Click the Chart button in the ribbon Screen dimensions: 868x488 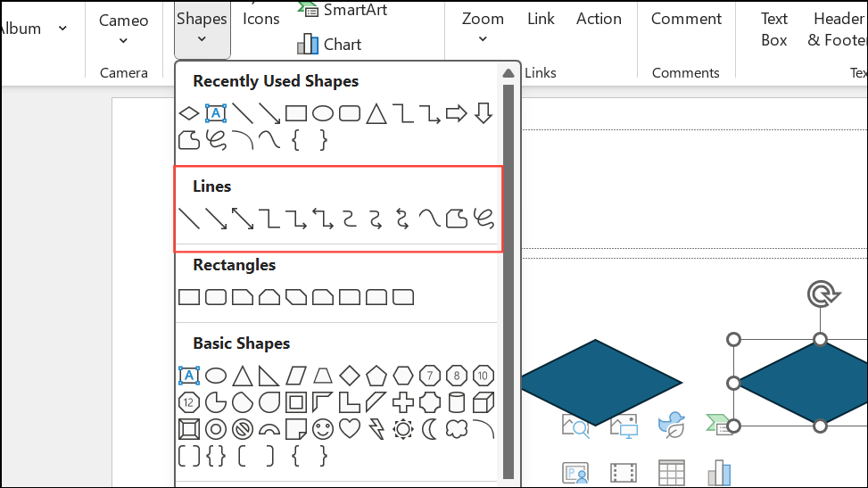(329, 44)
